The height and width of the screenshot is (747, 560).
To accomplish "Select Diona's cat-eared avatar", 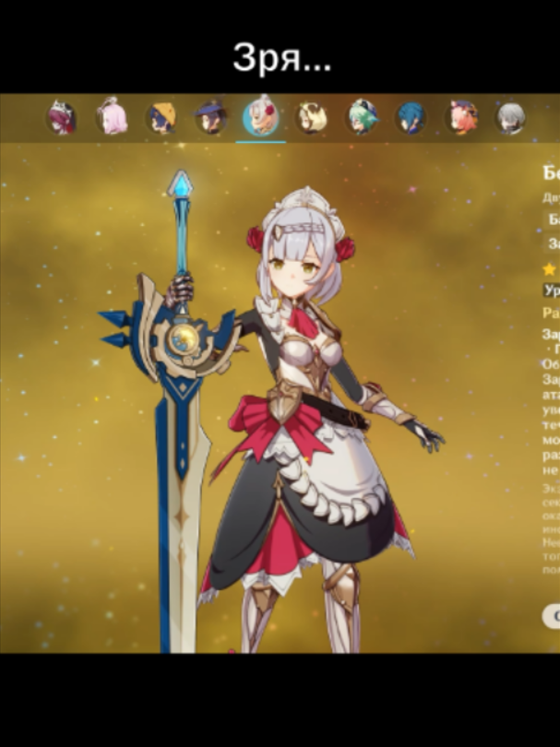I will (461, 117).
